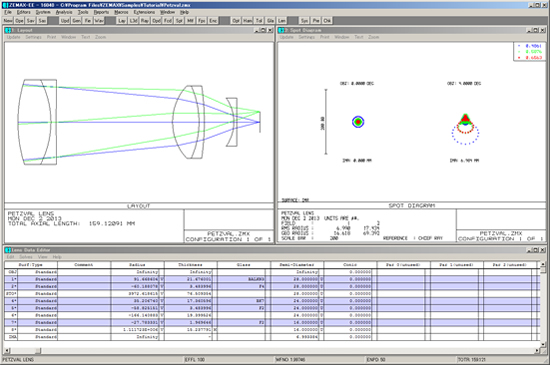Viewport: 550px width, 365px height.
Task: Click the Ray fan toolbar button
Action: 145,21
